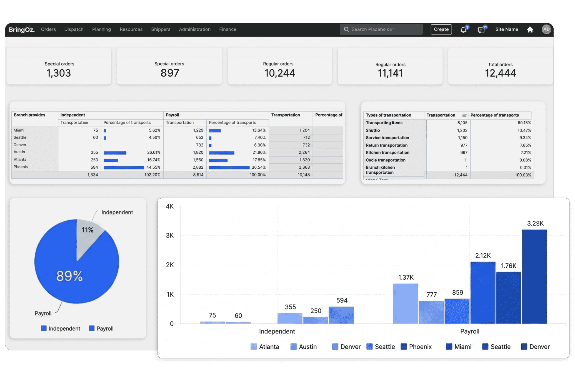Focus the Search placeholder field

click(381, 29)
